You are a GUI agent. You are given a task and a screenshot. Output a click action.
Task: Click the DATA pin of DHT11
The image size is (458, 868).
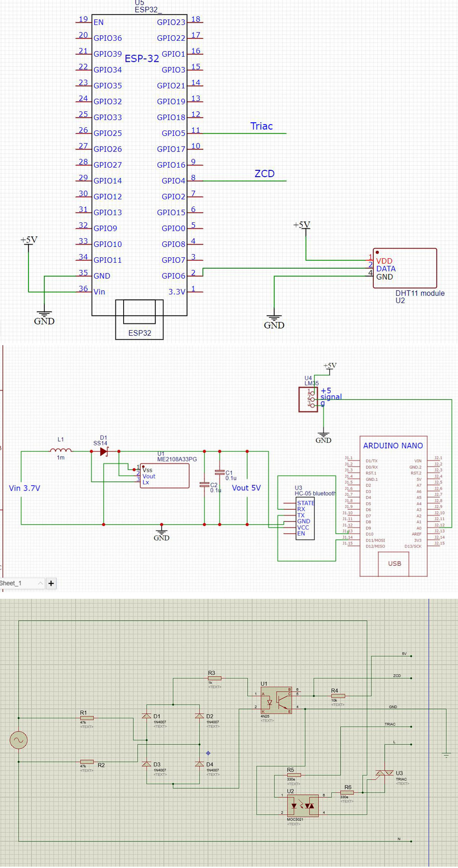pyautogui.click(x=386, y=269)
